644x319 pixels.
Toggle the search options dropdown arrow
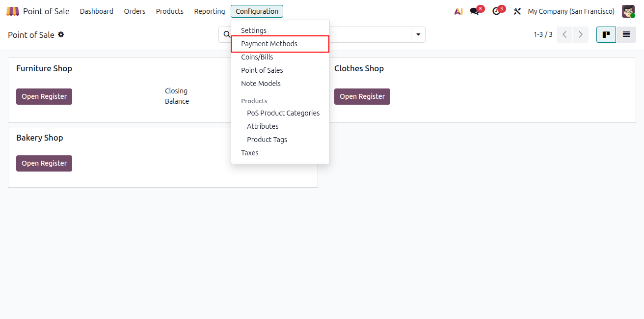point(418,34)
